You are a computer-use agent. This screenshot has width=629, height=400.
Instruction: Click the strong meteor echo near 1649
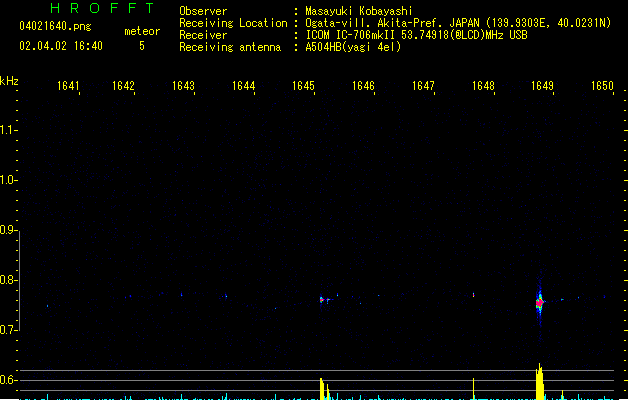(540, 303)
